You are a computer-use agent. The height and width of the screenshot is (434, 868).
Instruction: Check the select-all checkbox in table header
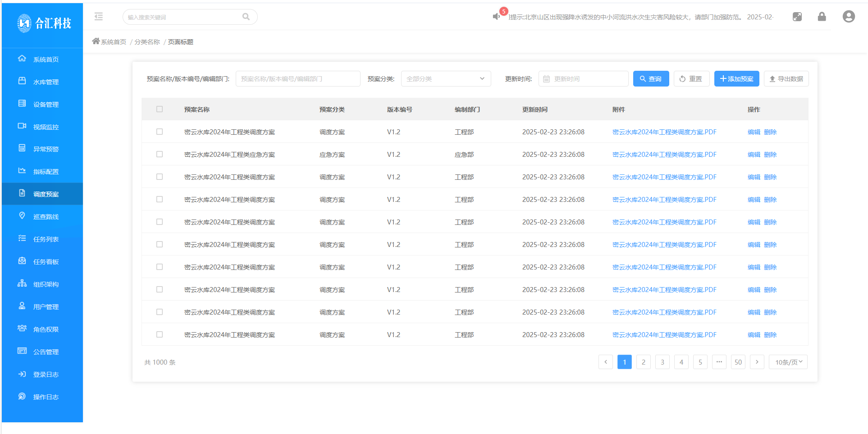coord(160,109)
